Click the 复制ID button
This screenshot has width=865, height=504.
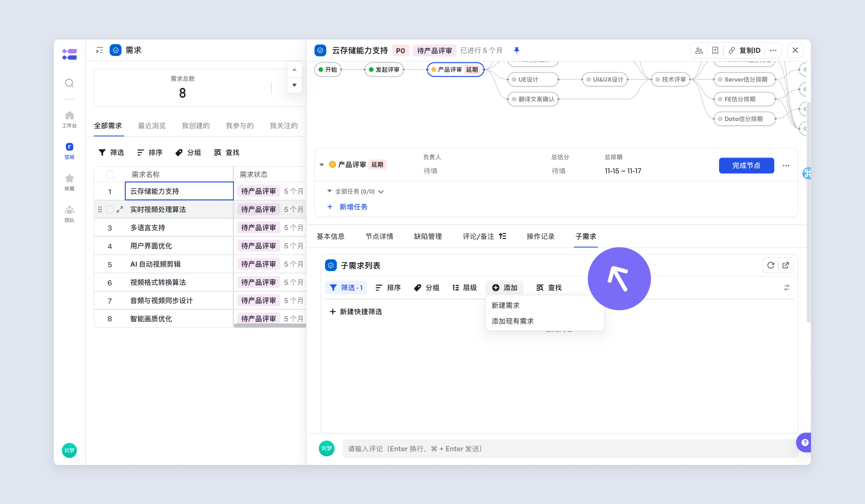tap(750, 50)
